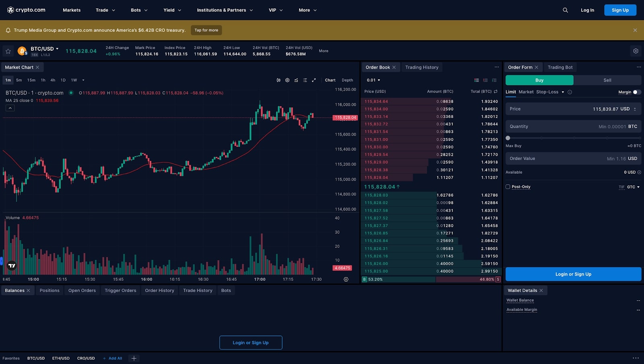644x364 pixels.
Task: Open layout settings gear at far right
Action: pos(636,51)
